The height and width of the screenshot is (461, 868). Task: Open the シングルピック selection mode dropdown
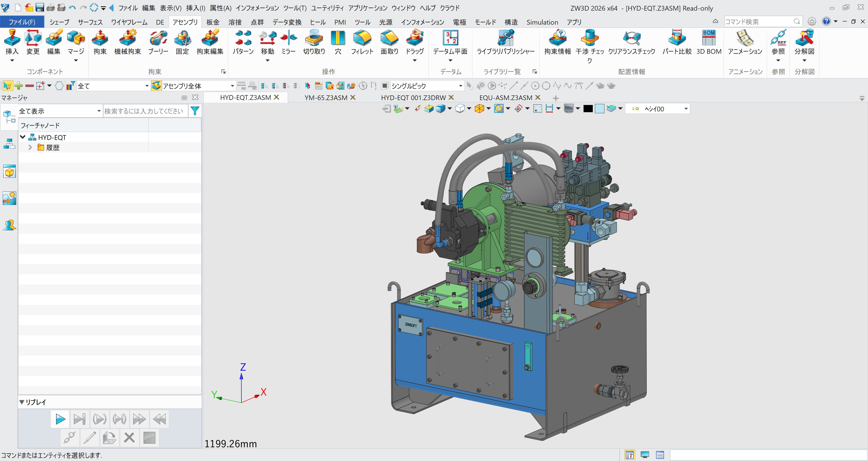coord(461,86)
